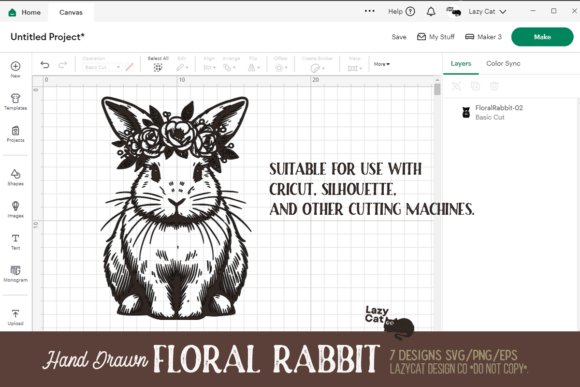The width and height of the screenshot is (580, 387).
Task: Click the Group icon in Layers panel
Action: [x=456, y=86]
